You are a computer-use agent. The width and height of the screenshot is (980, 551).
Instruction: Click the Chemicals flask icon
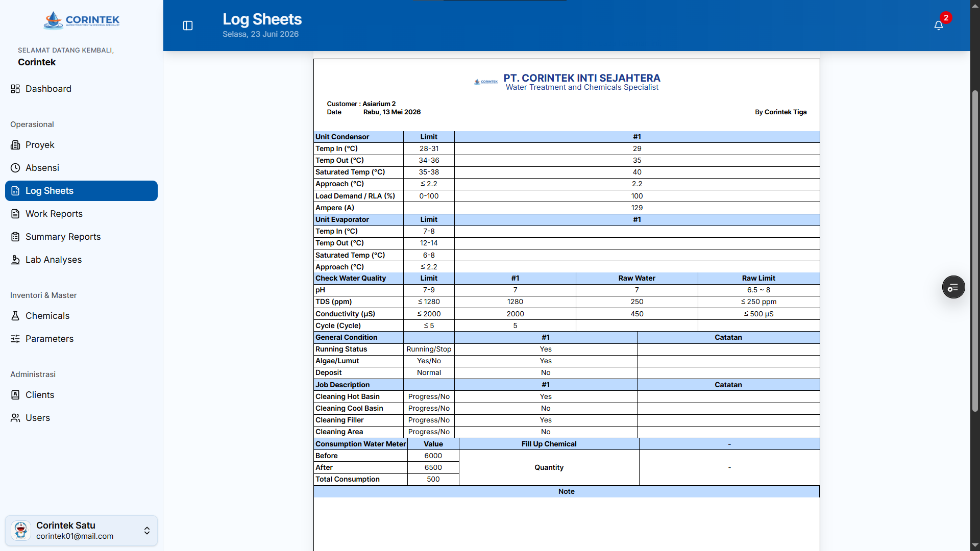15,316
